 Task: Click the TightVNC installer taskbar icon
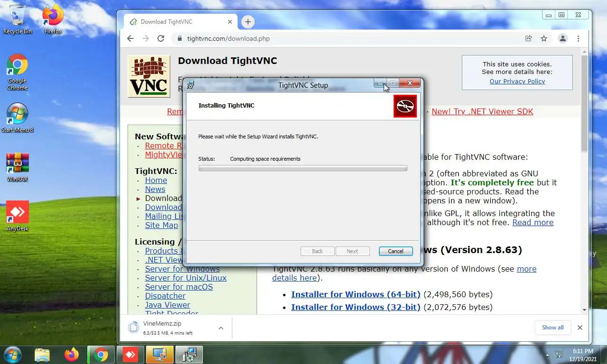pos(189,355)
